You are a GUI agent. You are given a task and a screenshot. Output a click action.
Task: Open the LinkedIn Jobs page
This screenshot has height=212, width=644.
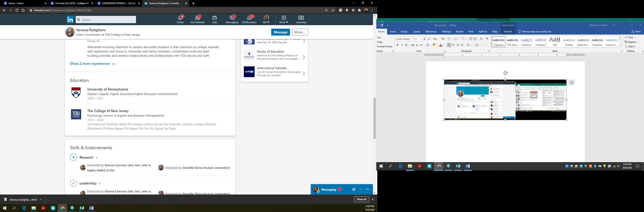click(215, 19)
